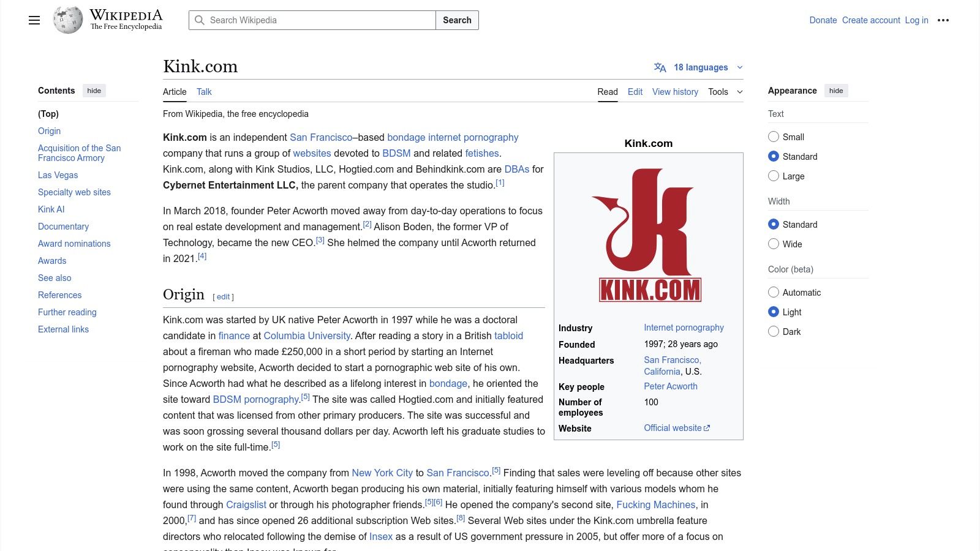The height and width of the screenshot is (551, 980).
Task: Open the Insex link
Action: (x=381, y=537)
